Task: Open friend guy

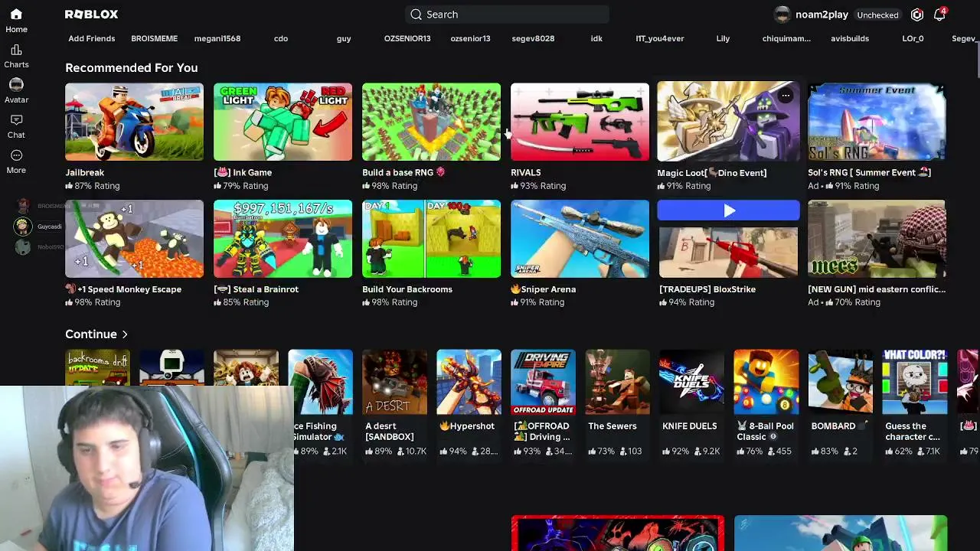Action: click(344, 38)
